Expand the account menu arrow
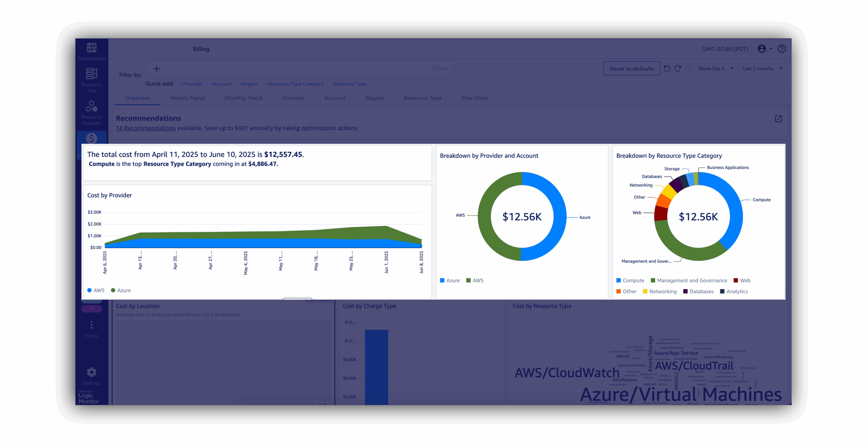 tap(771, 49)
